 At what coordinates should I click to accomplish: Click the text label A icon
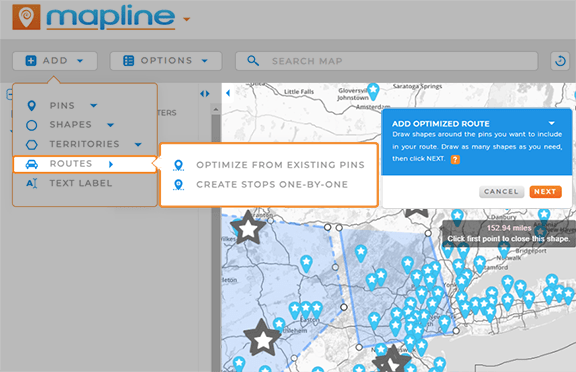[x=32, y=183]
